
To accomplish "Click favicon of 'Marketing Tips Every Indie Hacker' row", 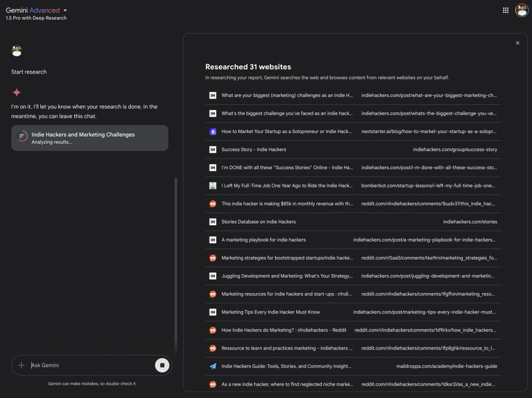I will click(x=213, y=312).
